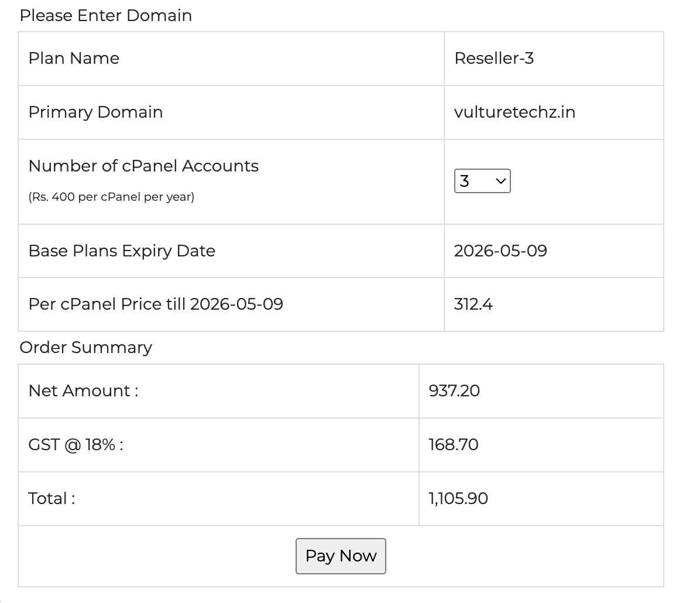700x603 pixels.
Task: Click the Base Plans Expiry Date label
Action: [x=122, y=251]
